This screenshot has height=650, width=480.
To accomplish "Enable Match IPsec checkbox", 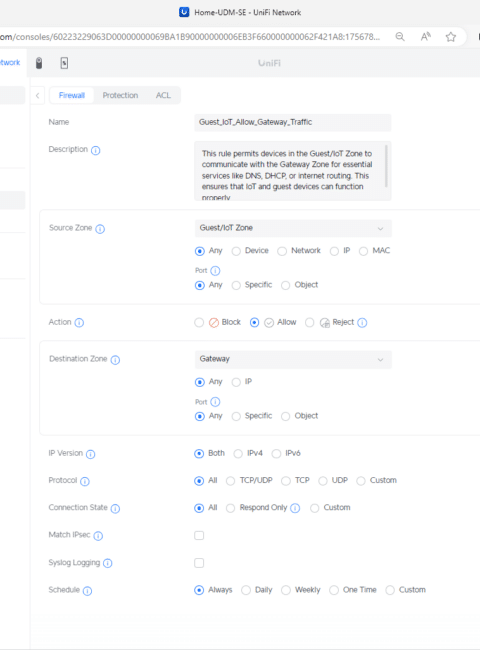I will tap(199, 536).
